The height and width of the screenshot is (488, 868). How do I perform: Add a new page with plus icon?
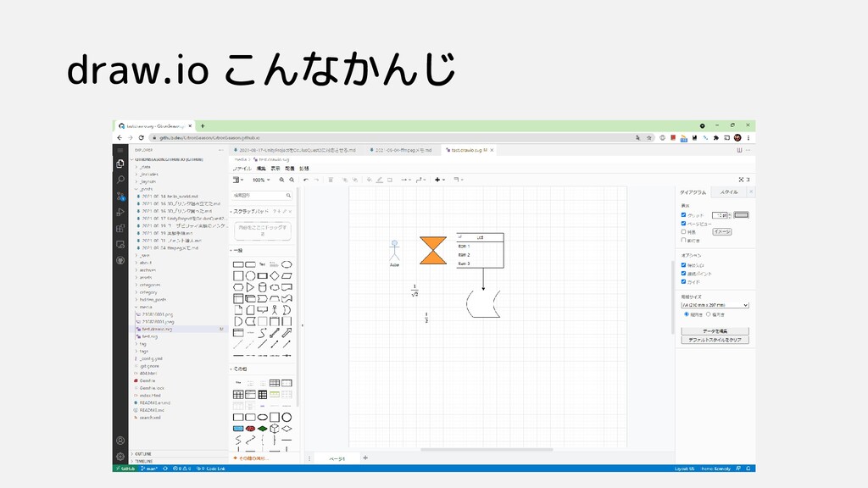[365, 457]
